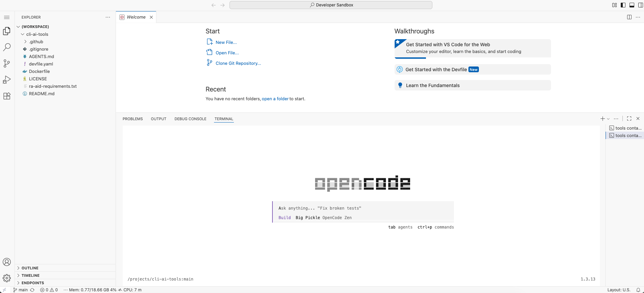Click the split editor right icon

[629, 17]
